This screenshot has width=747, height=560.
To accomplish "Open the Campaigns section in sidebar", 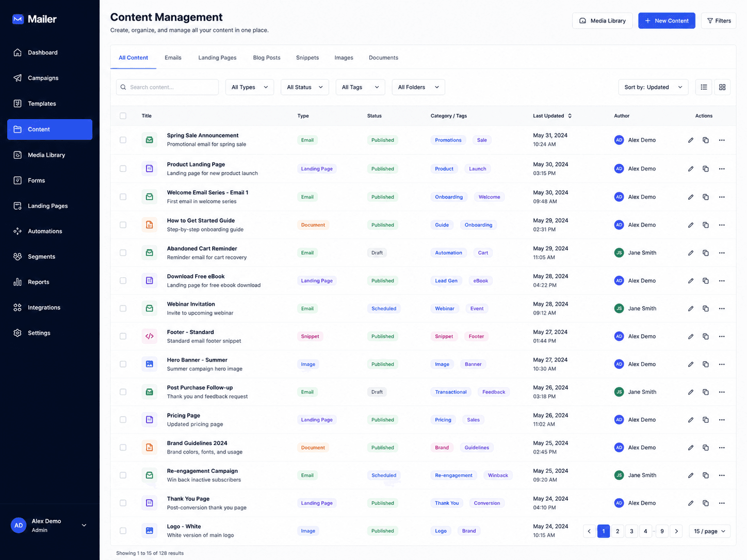I will [50, 78].
